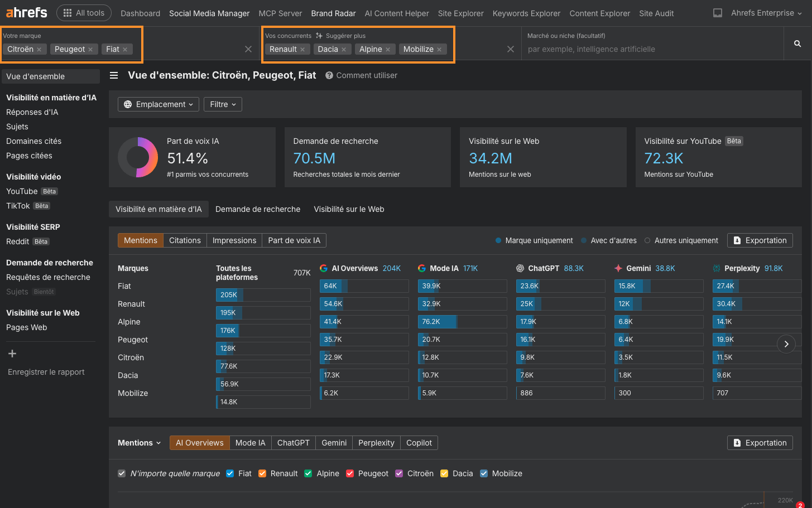The height and width of the screenshot is (508, 812).
Task: Open the Filtre dropdown
Action: (x=223, y=104)
